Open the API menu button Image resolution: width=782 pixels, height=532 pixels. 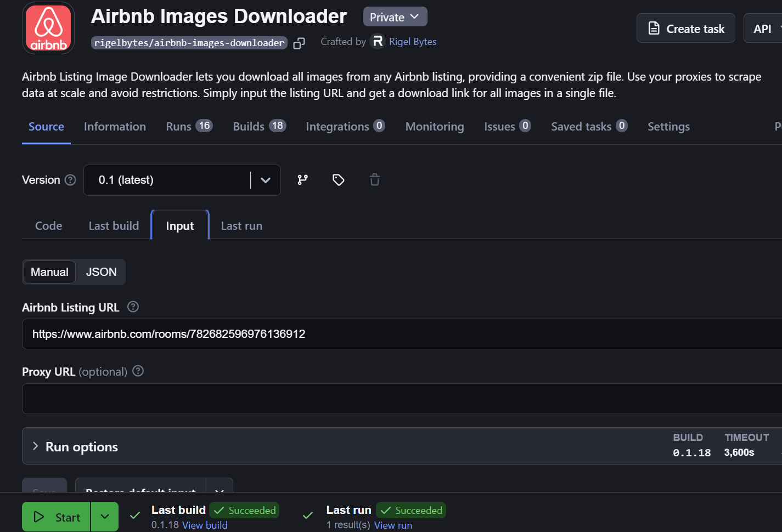[x=763, y=29]
